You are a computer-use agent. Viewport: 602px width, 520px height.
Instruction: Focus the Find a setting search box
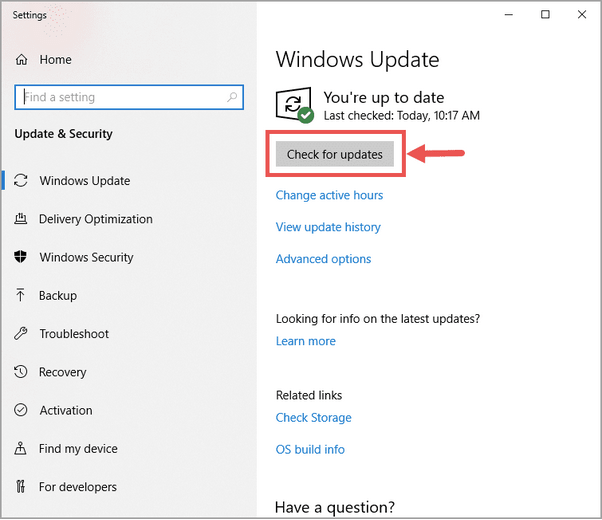coord(129,97)
